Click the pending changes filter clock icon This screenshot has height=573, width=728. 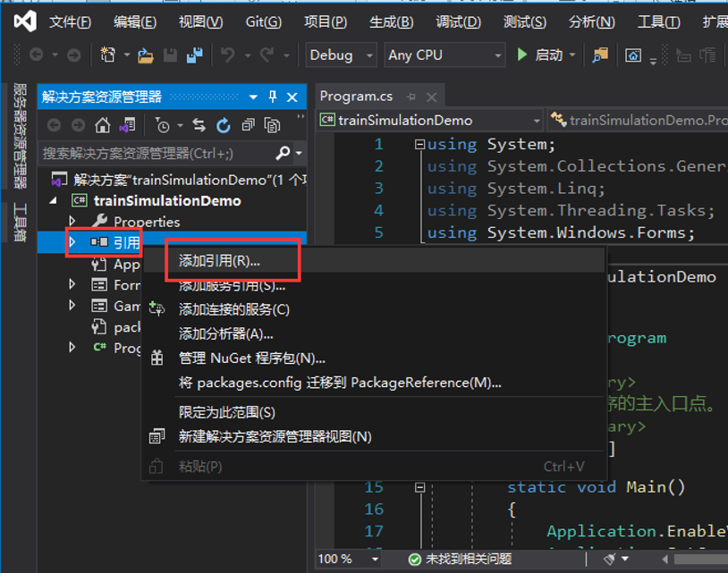tap(162, 125)
